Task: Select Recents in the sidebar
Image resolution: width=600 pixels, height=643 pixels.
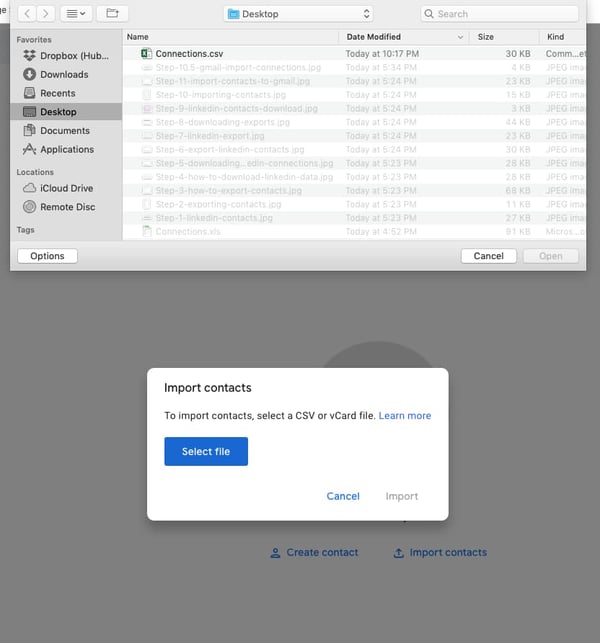Action: pyautogui.click(x=57, y=93)
